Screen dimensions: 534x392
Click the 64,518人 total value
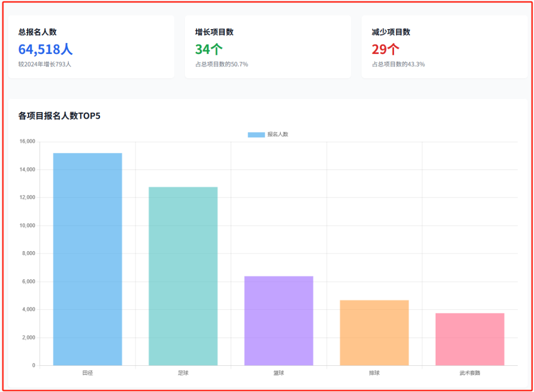pyautogui.click(x=45, y=49)
